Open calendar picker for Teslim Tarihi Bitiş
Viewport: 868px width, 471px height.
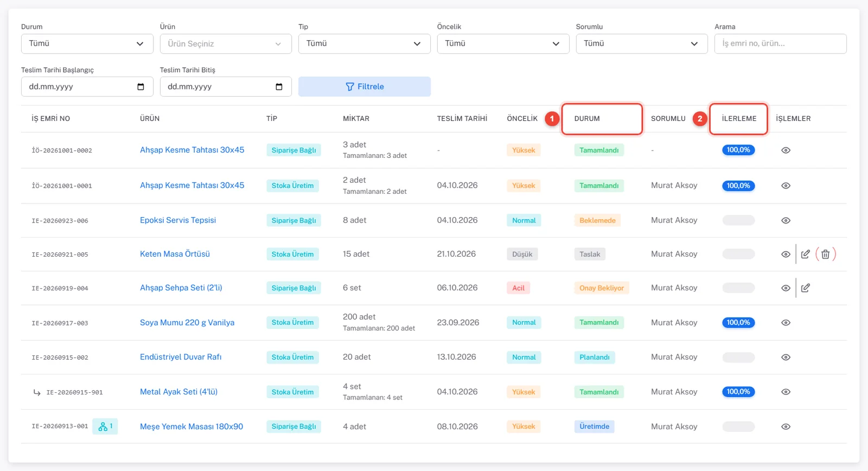279,87
